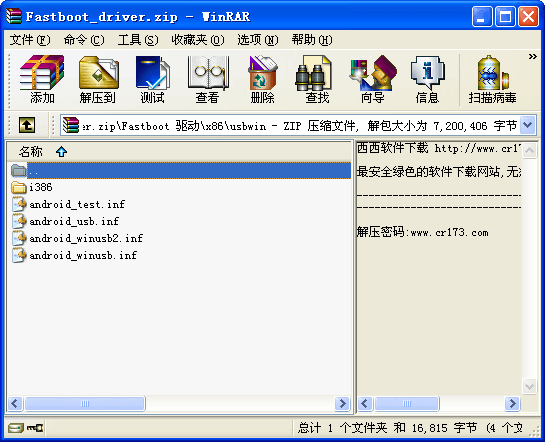Open the Tools (工具) menu
This screenshot has height=442, width=545.
tap(138, 40)
